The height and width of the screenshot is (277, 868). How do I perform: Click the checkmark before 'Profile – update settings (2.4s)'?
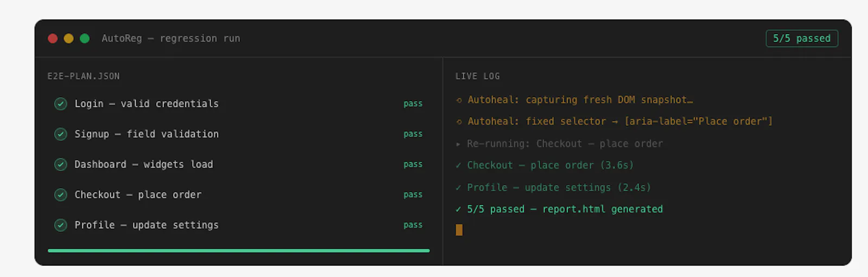click(458, 188)
